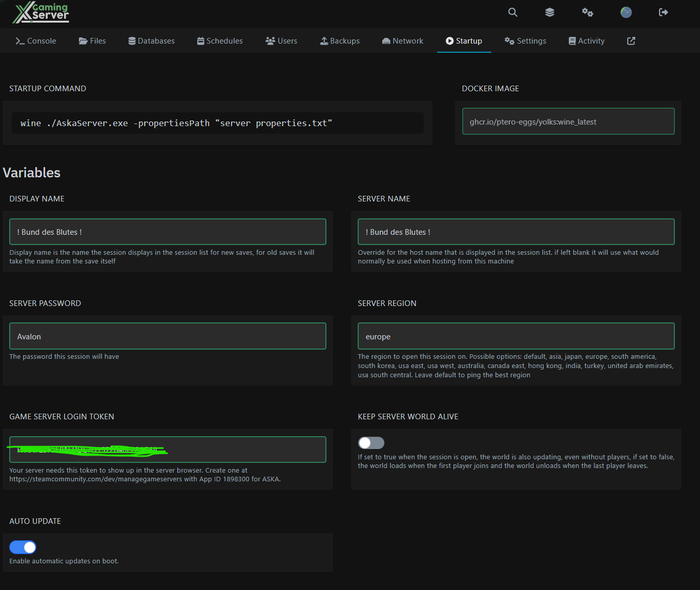Select the Server Password field containing Avalon

click(x=168, y=336)
